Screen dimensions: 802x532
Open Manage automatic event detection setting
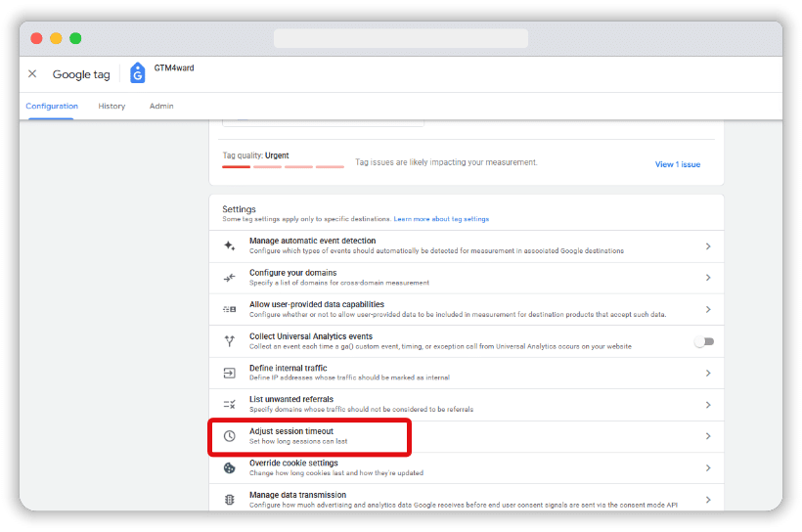467,246
